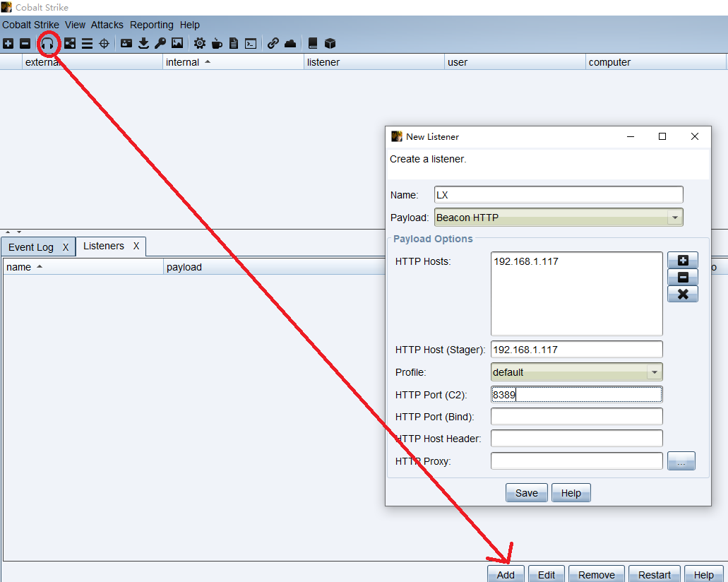Sort sessions by user column
This screenshot has height=582, width=728.
515,62
